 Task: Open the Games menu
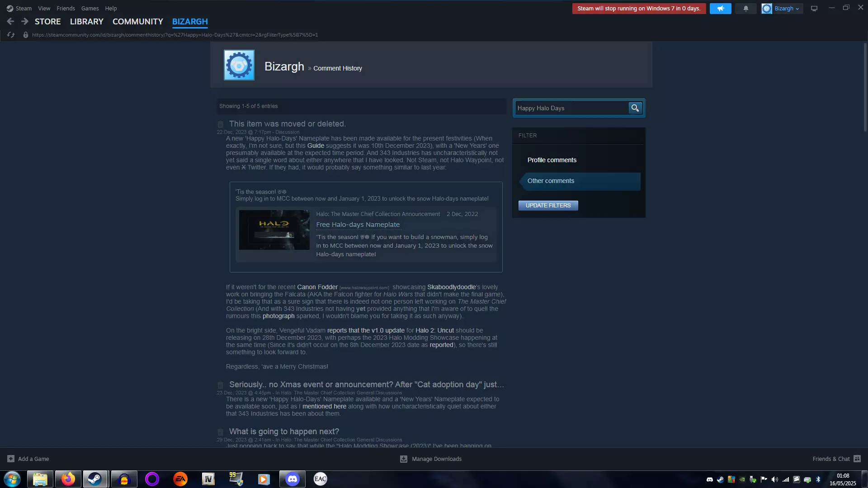(90, 9)
